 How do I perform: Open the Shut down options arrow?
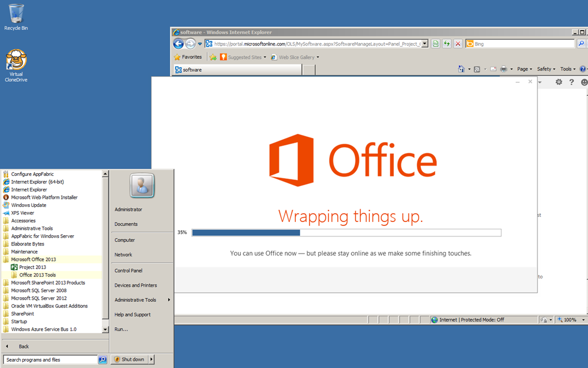152,359
